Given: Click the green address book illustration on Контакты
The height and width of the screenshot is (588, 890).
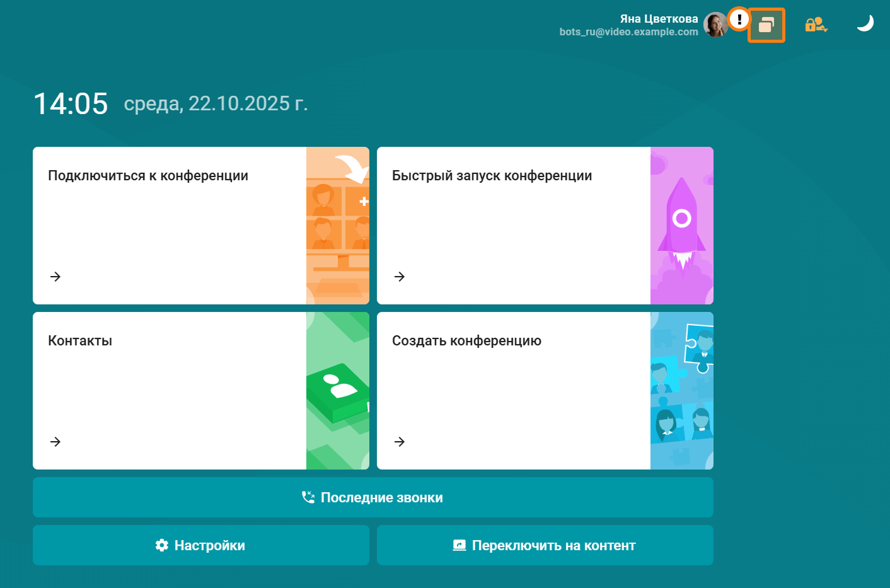Looking at the screenshot, I should (338, 391).
